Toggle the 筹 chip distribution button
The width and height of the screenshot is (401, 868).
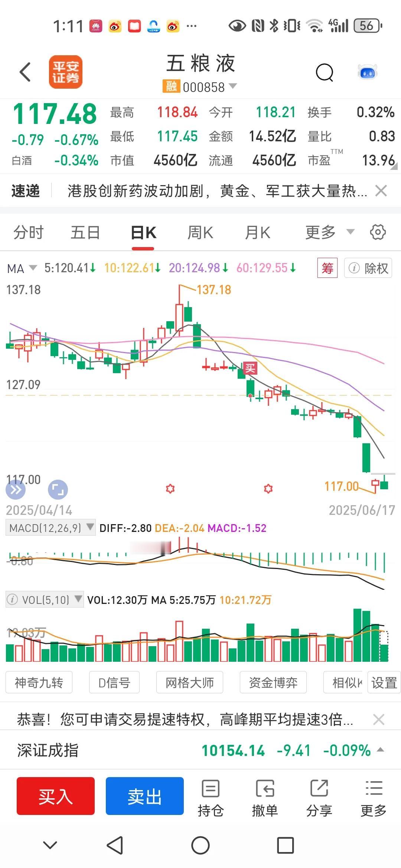tap(327, 268)
